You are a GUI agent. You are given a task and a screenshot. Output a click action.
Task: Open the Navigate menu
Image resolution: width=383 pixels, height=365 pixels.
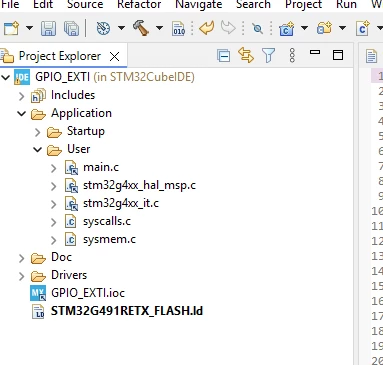[199, 4]
